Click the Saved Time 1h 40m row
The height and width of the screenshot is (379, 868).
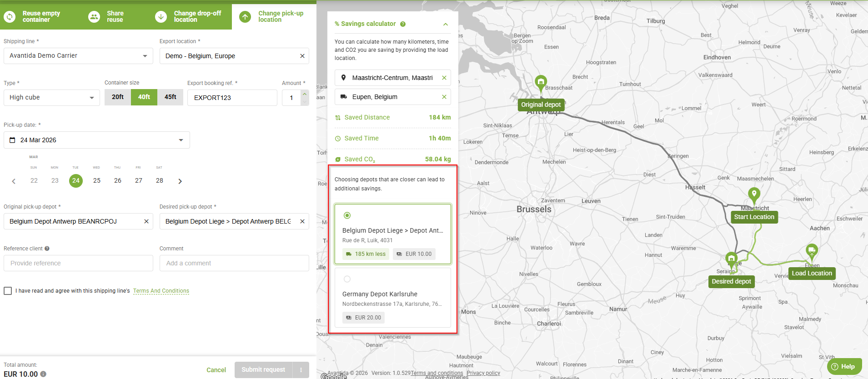pos(393,138)
